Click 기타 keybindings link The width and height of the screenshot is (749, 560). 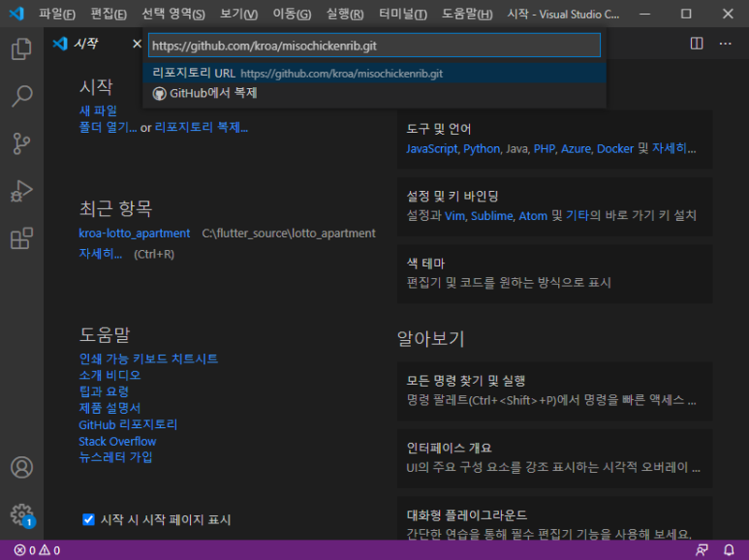[577, 216]
